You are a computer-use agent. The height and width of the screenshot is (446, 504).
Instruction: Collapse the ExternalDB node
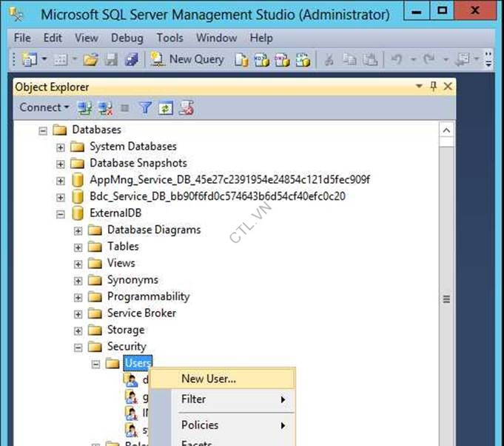click(60, 214)
